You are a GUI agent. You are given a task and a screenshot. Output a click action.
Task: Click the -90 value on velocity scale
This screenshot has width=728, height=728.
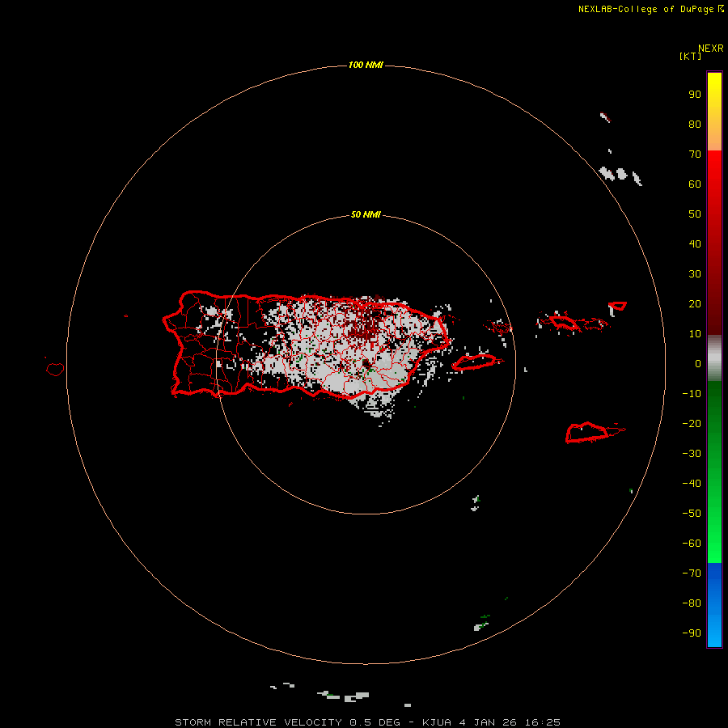(x=692, y=633)
